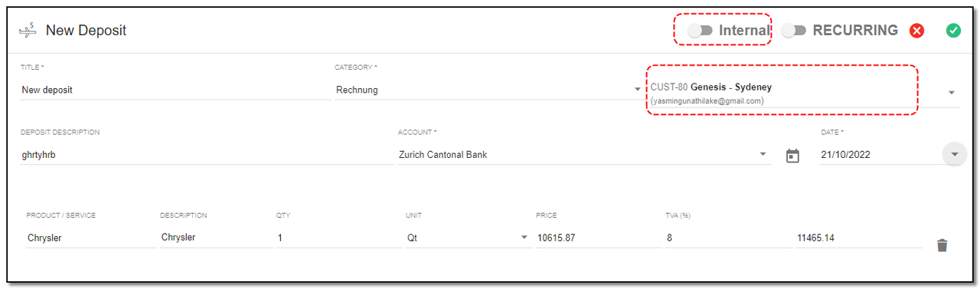Click the New Deposit plane icon

(28, 31)
